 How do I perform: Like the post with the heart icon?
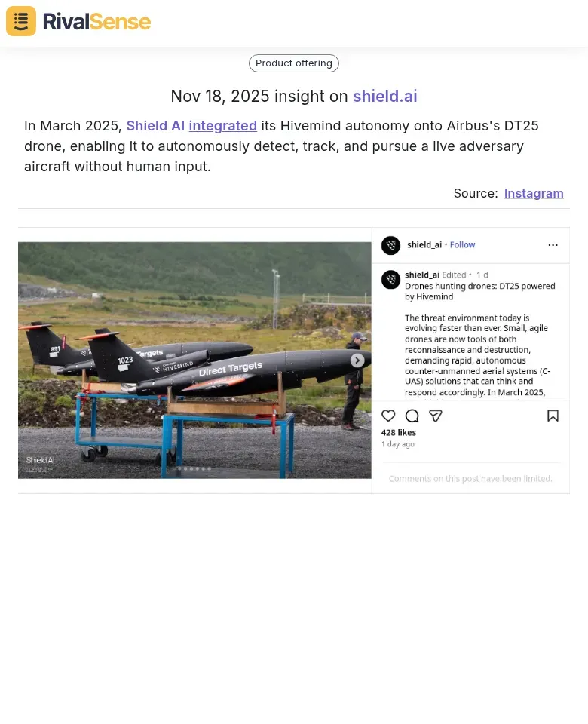click(388, 416)
